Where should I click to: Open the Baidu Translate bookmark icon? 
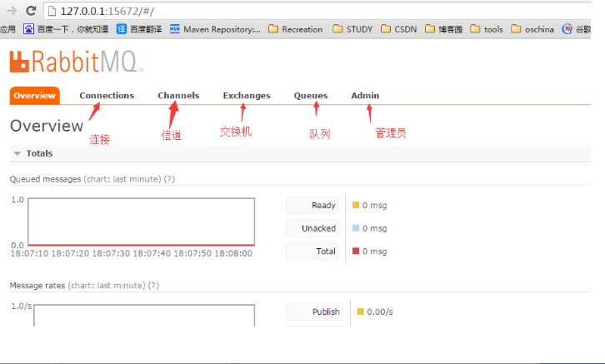tap(122, 29)
